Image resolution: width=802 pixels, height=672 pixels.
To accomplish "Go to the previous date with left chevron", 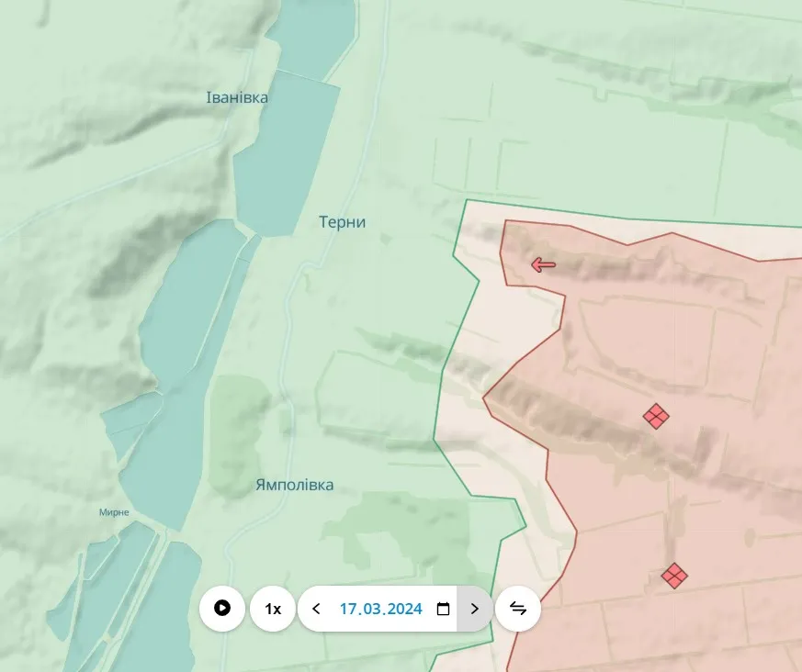I will pyautogui.click(x=317, y=609).
